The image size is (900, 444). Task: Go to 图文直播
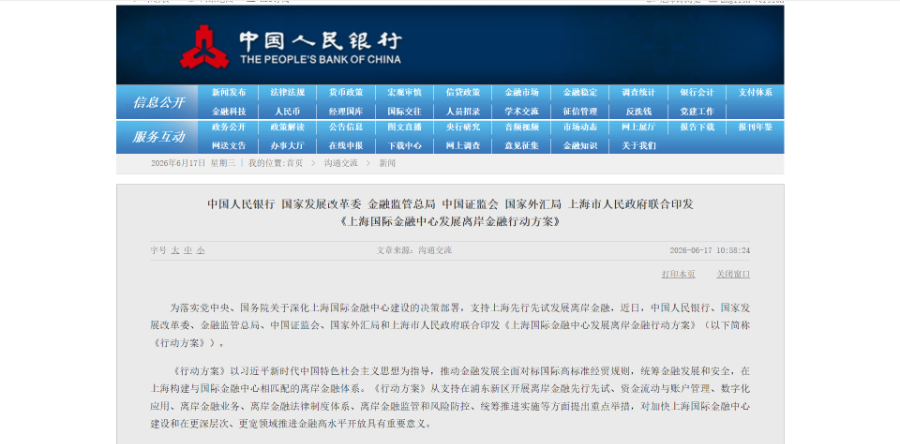[404, 127]
